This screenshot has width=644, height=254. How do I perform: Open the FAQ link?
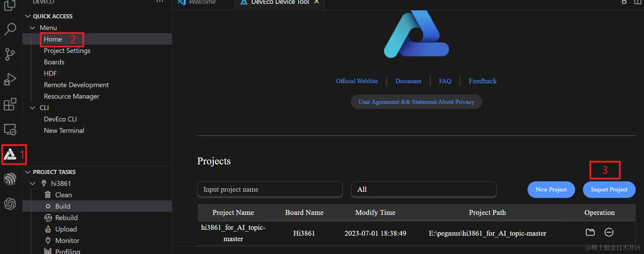pyautogui.click(x=445, y=81)
